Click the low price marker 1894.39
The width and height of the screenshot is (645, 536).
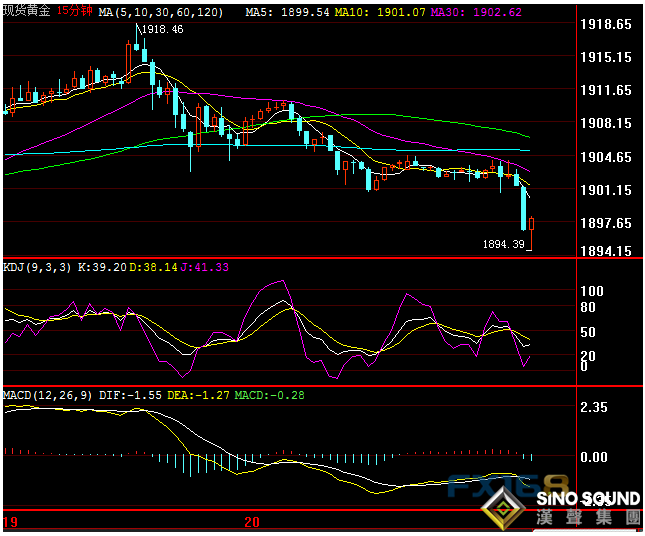point(503,243)
